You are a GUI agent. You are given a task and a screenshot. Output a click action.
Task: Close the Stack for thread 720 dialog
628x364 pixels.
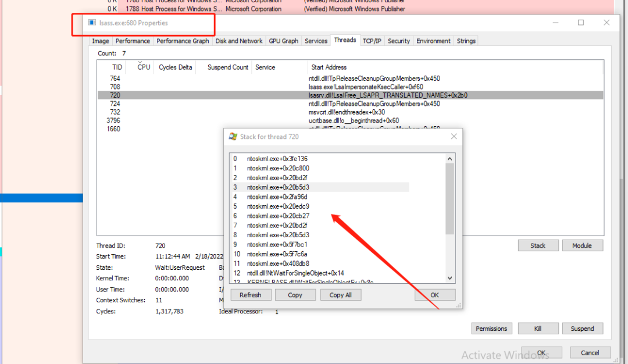click(454, 137)
